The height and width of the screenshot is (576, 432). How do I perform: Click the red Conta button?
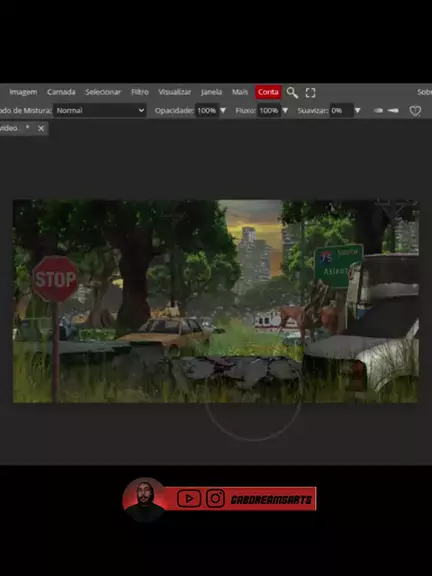coord(268,92)
